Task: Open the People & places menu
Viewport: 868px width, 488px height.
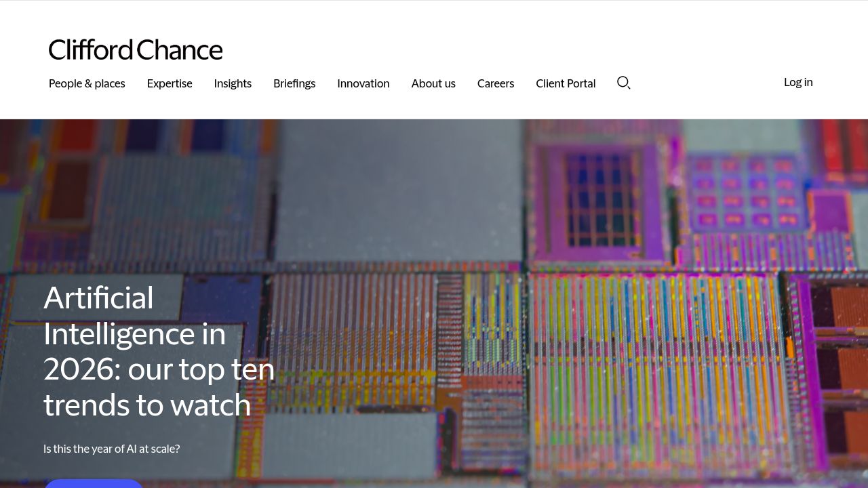Action: pyautogui.click(x=87, y=83)
